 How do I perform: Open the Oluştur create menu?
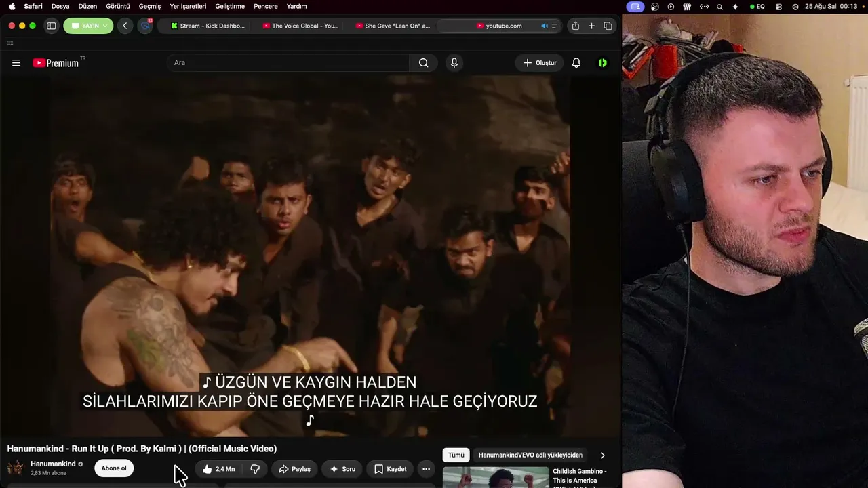539,63
